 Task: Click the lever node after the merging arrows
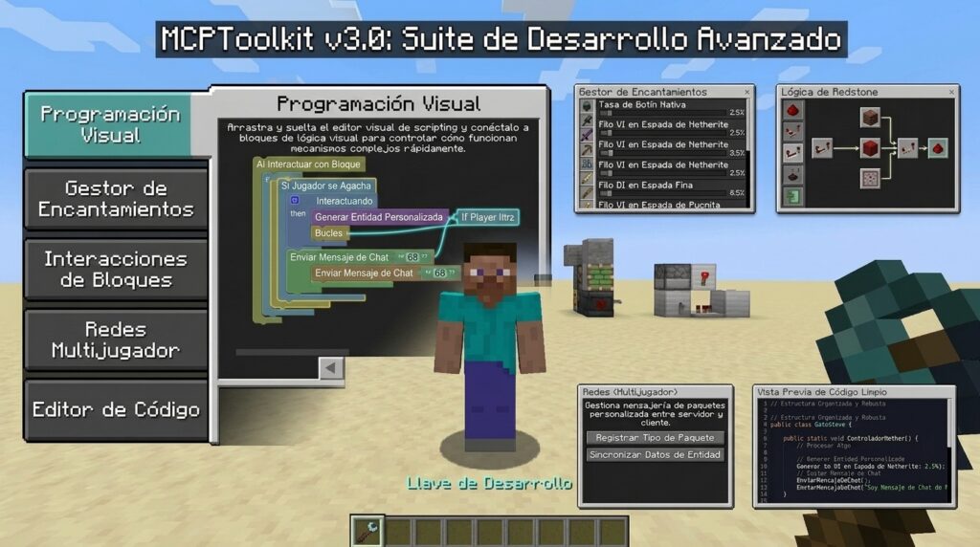point(907,148)
